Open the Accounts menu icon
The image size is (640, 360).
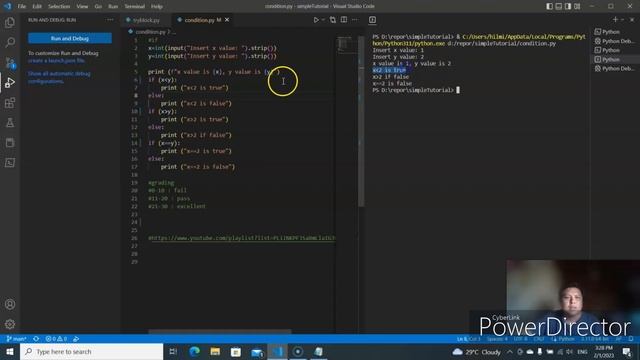(10, 304)
